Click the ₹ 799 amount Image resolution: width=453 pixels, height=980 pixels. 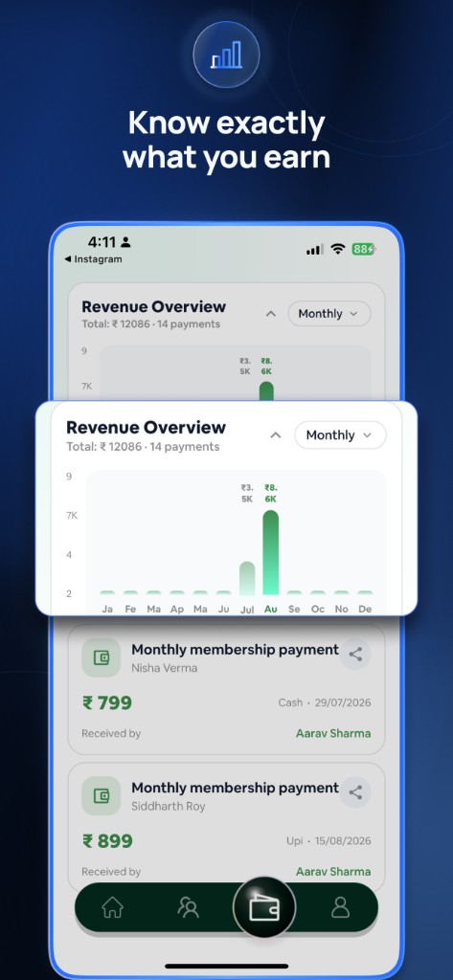pos(107,703)
